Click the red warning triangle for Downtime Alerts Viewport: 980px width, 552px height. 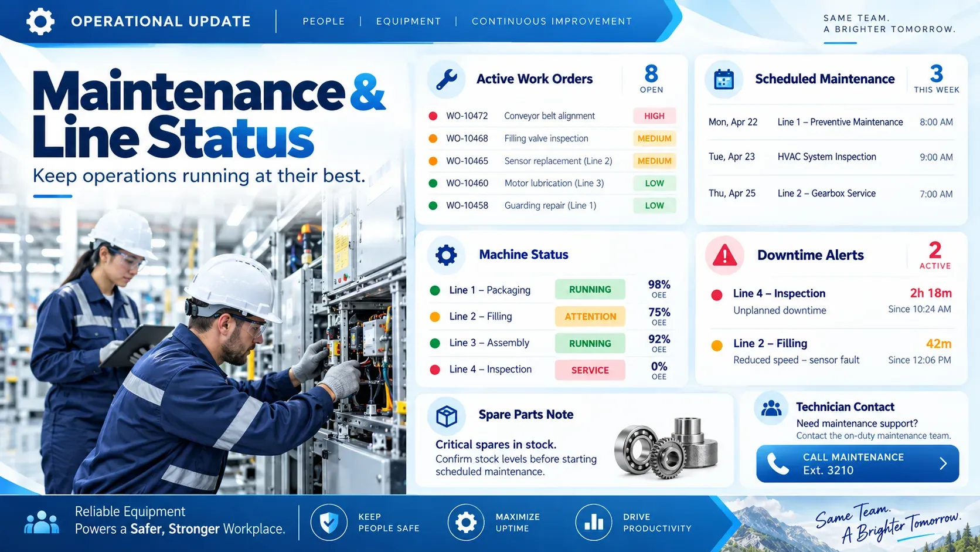coord(725,256)
